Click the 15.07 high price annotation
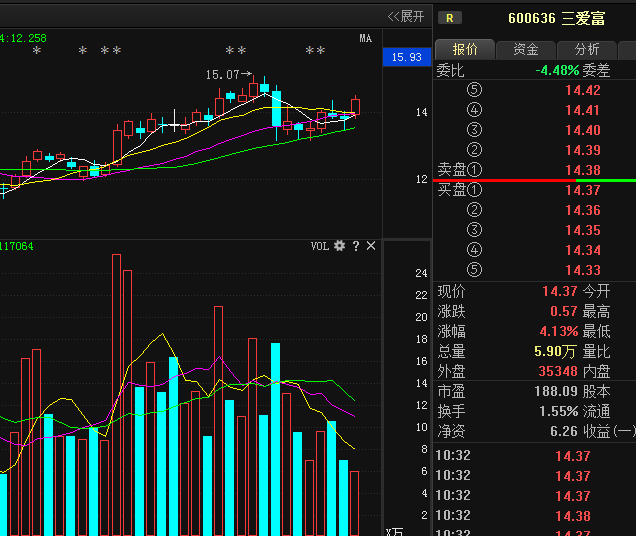The width and height of the screenshot is (636, 536). point(228,75)
